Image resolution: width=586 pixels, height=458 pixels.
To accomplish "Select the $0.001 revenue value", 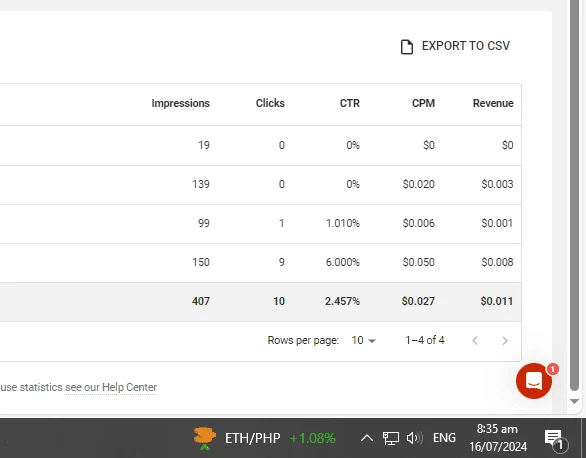I will click(497, 223).
